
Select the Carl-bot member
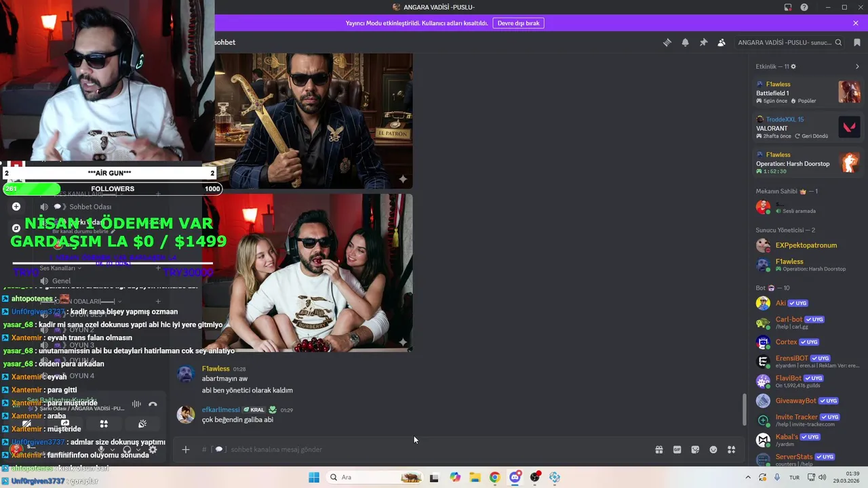808,322
